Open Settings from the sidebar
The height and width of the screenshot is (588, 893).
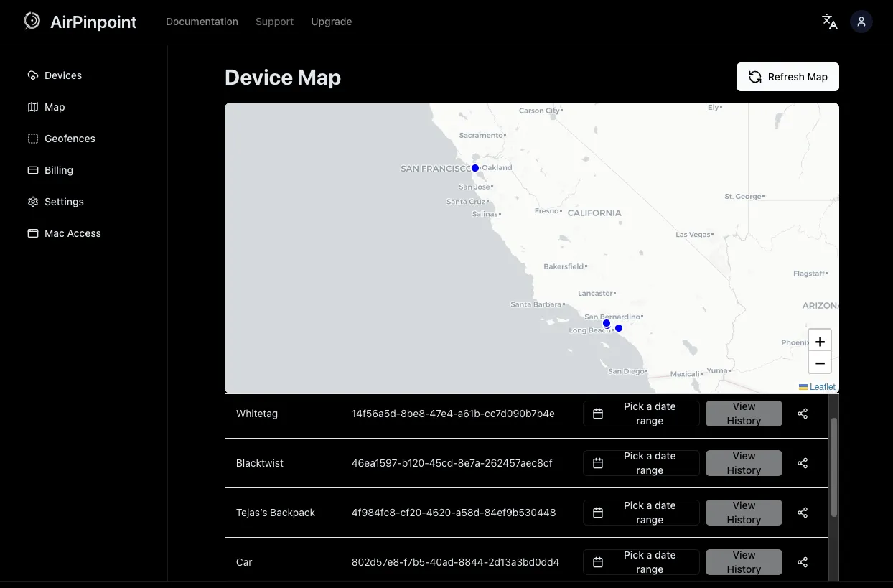[64, 202]
